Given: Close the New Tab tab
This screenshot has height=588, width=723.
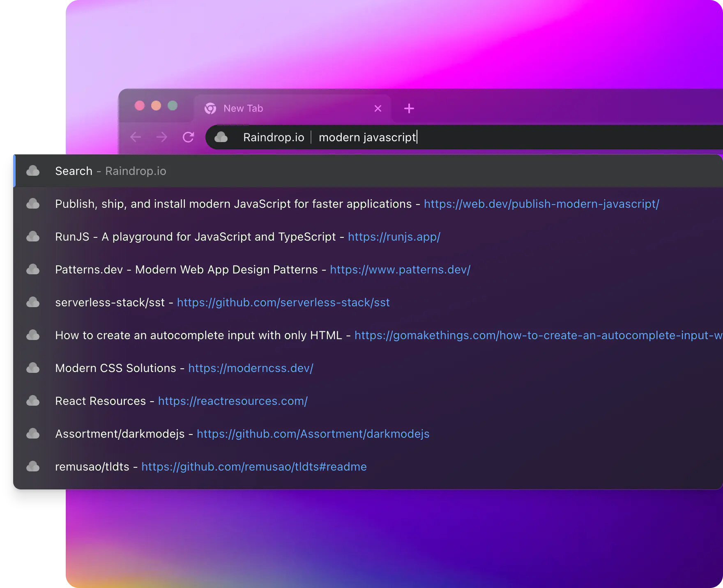Looking at the screenshot, I should (x=378, y=108).
